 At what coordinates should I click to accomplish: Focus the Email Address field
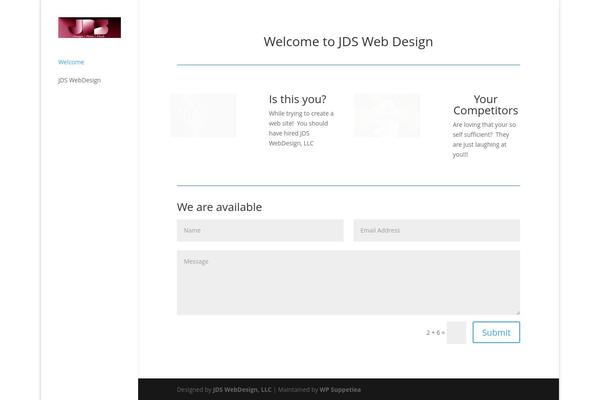coord(436,230)
